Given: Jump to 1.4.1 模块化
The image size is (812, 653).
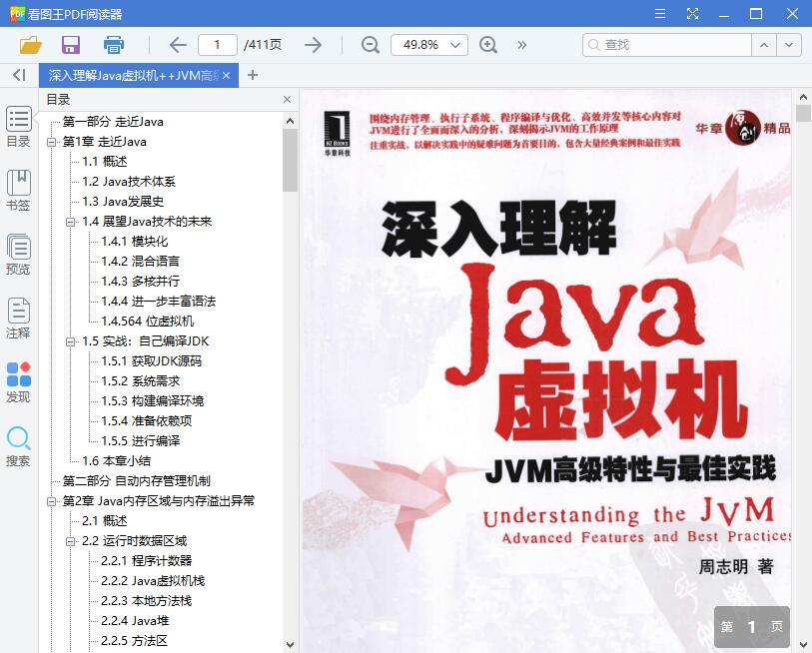Looking at the screenshot, I should (x=135, y=242).
